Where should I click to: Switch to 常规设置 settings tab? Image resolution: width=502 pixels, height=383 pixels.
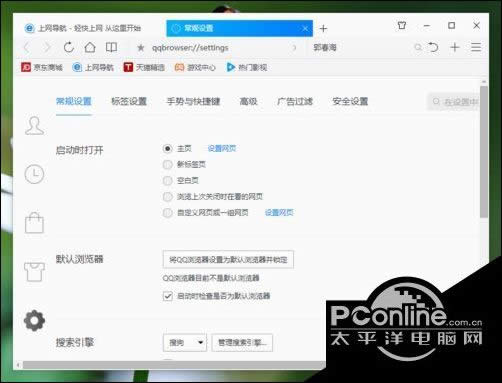[74, 101]
